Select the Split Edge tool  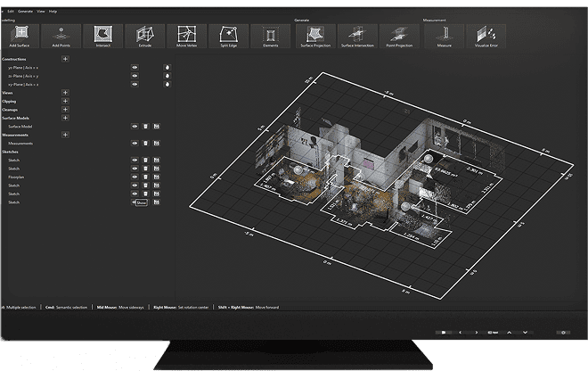tap(229, 36)
